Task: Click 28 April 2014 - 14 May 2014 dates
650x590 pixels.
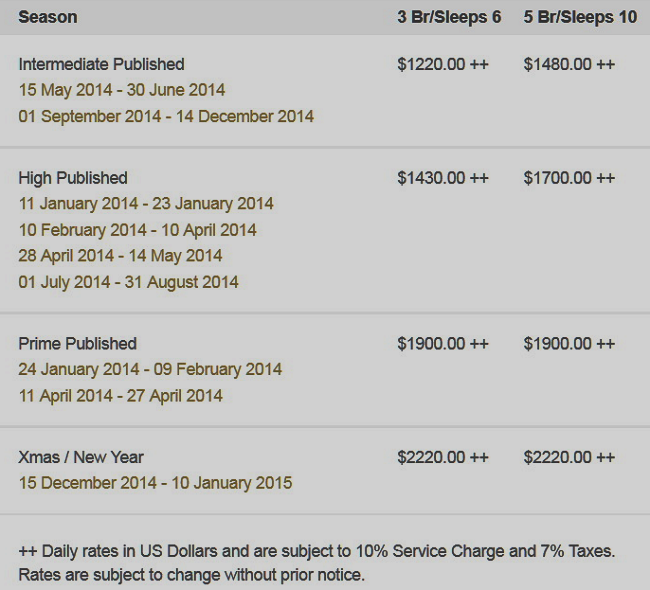Action: tap(120, 255)
